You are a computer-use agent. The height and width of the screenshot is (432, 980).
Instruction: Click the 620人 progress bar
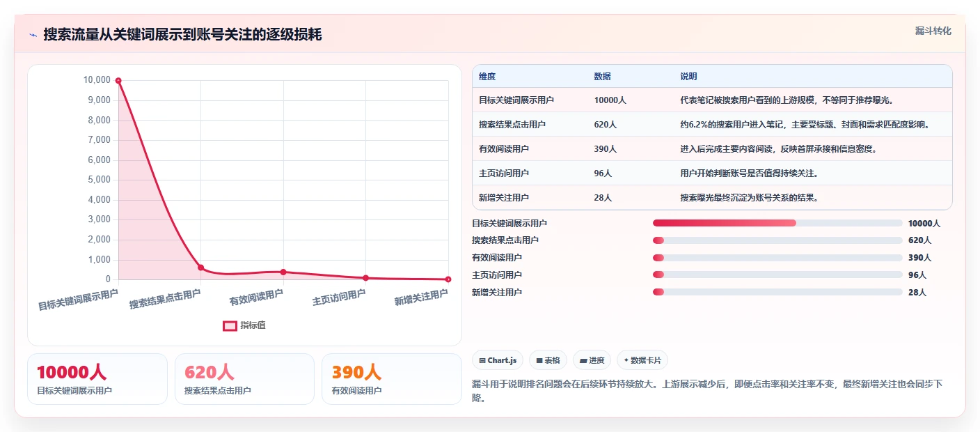(777, 240)
